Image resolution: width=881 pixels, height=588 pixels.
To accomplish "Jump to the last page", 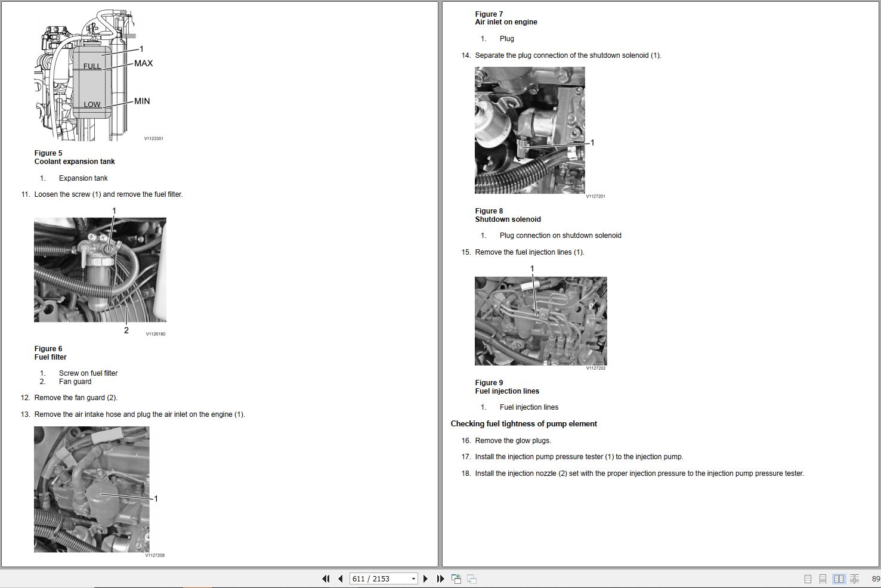I will pos(440,578).
